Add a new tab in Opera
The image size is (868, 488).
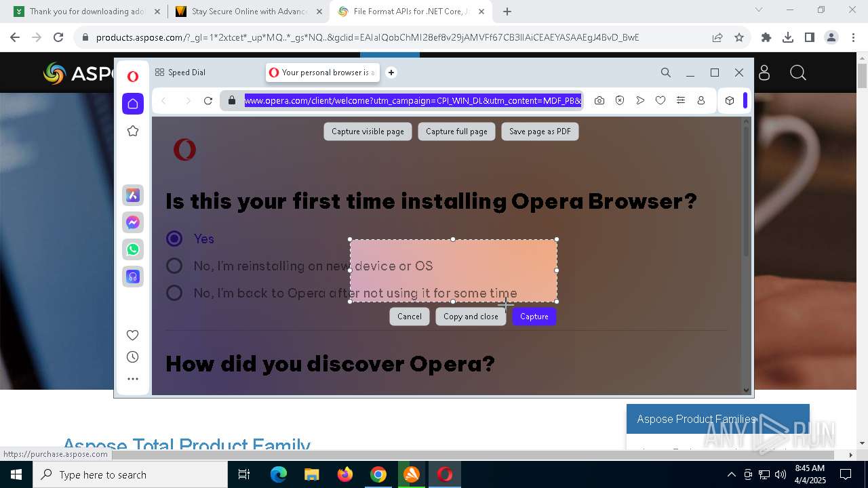coord(391,73)
